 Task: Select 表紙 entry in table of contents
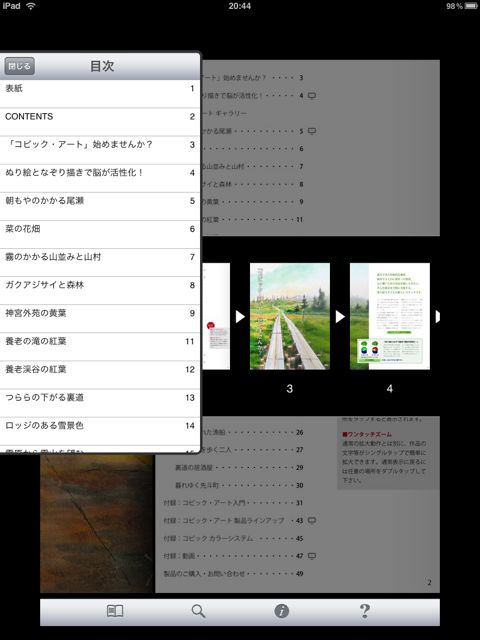(100, 94)
